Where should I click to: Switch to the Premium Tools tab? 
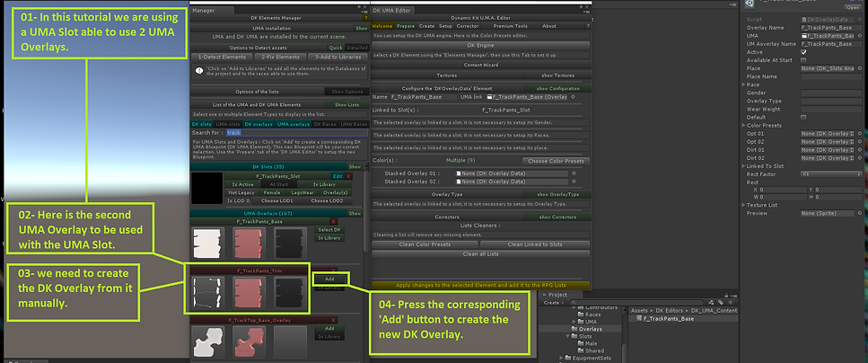510,26
